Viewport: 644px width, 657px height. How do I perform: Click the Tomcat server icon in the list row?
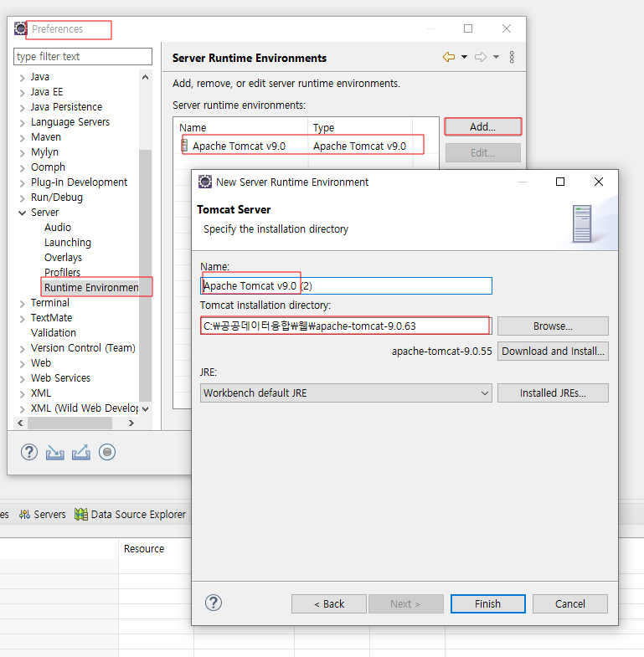(x=184, y=146)
